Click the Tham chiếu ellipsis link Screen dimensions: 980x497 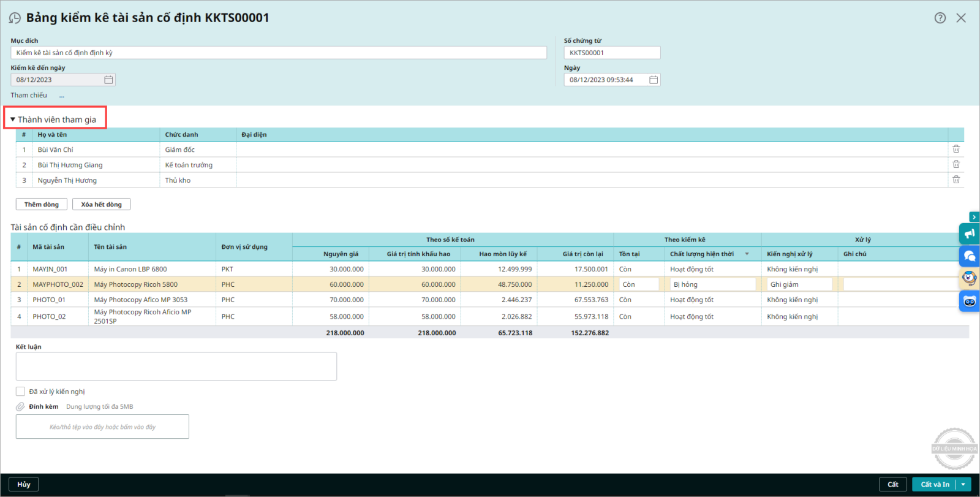click(x=62, y=96)
